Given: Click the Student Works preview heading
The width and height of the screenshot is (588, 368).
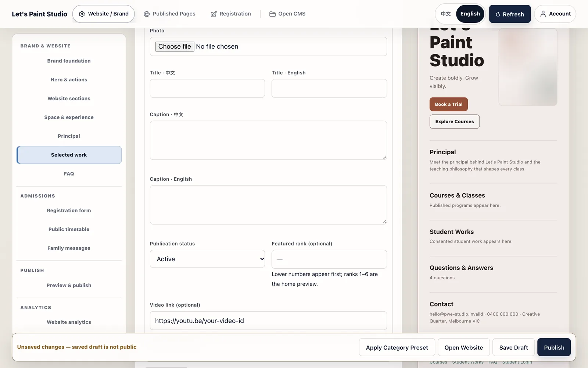Looking at the screenshot, I should (452, 232).
